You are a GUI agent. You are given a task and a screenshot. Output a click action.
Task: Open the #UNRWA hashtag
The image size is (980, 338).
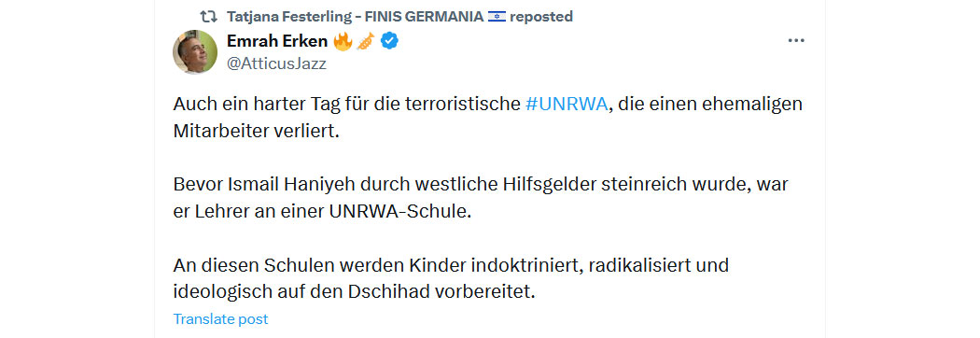point(567,105)
